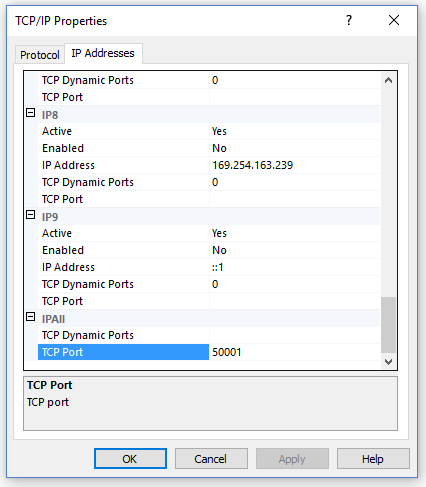Collapse the IP9 section
426x487 pixels.
(30, 215)
